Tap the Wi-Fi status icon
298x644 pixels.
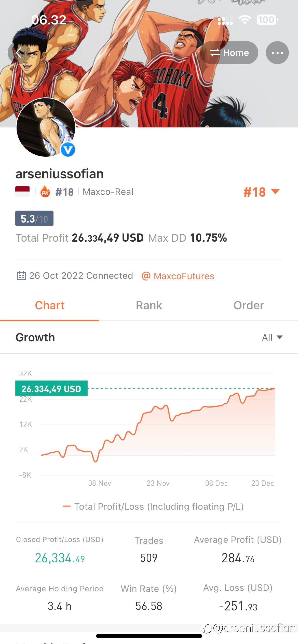(245, 20)
